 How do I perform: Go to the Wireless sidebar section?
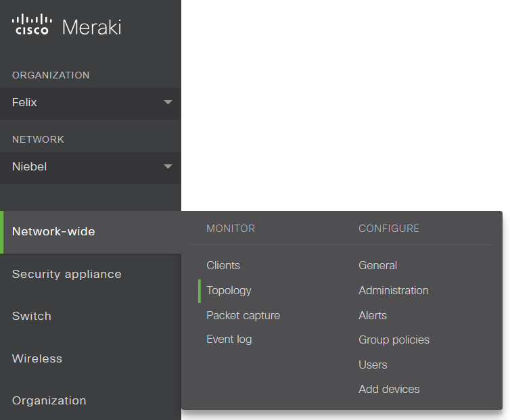tap(37, 358)
